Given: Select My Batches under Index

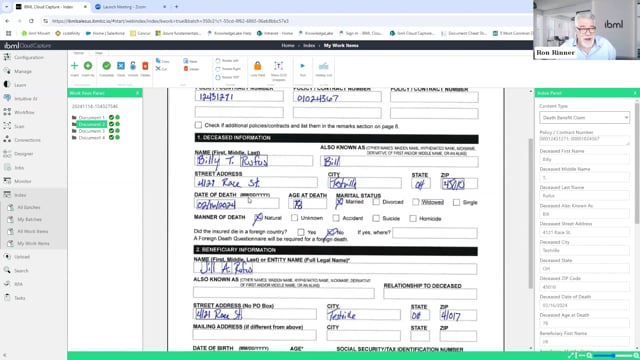Looking at the screenshot, I should (x=29, y=220).
